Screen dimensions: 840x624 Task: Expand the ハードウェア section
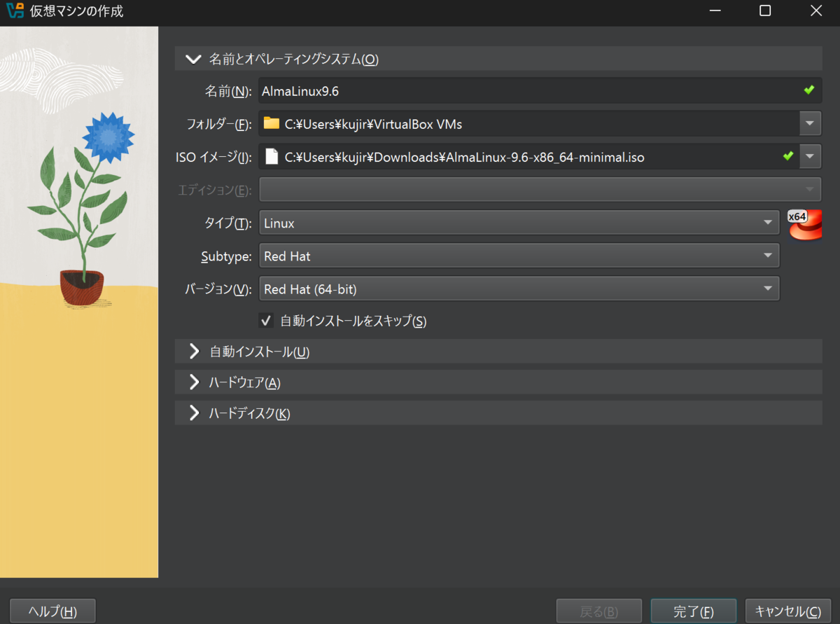(x=194, y=382)
